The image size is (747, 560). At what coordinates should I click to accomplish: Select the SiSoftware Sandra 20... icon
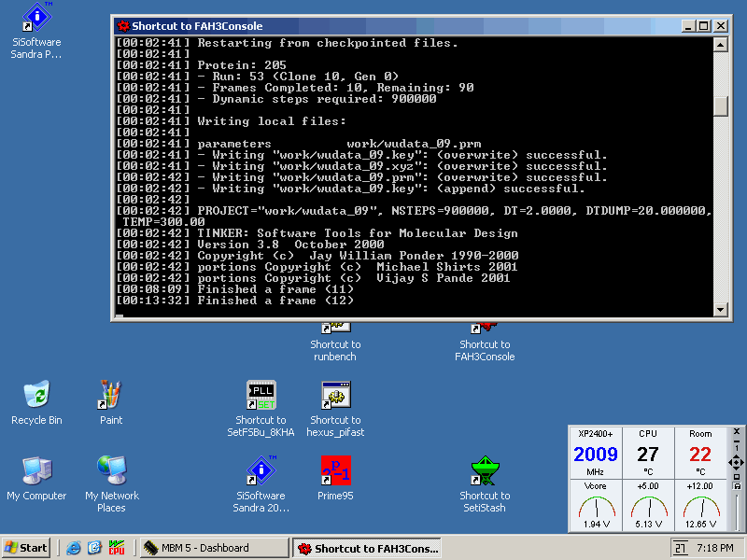point(261,469)
